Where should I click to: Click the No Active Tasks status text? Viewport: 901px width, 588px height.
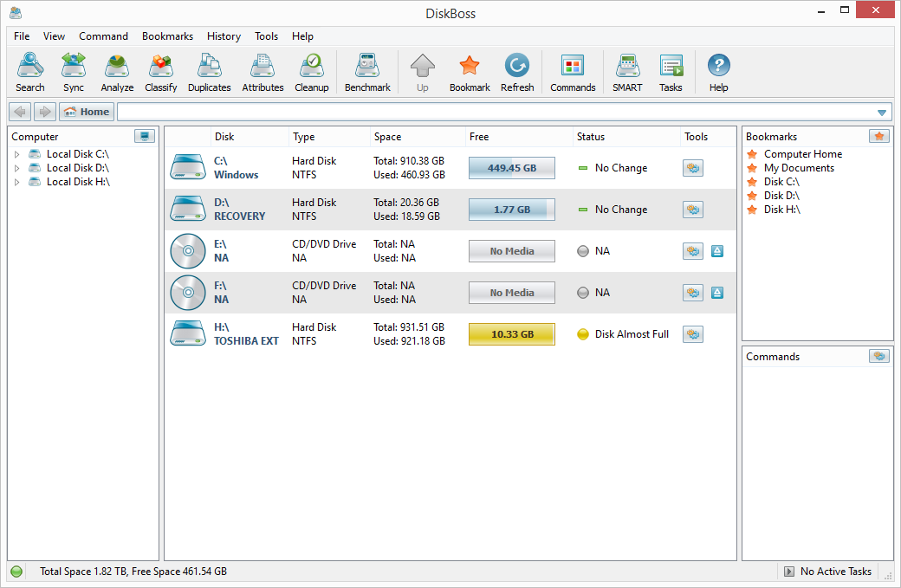click(x=835, y=572)
